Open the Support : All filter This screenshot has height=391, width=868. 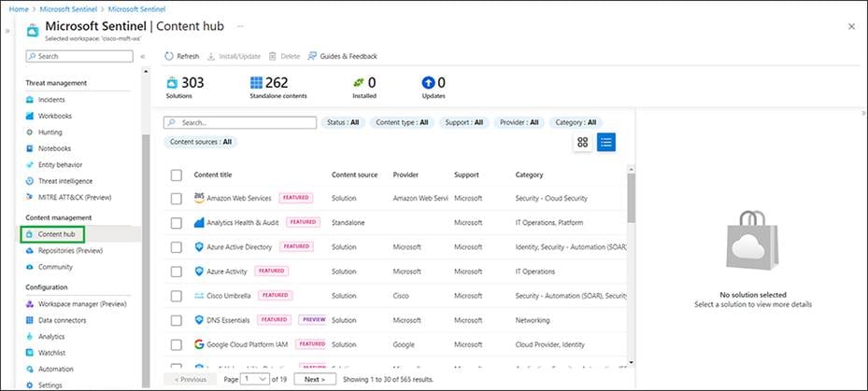[x=463, y=122]
